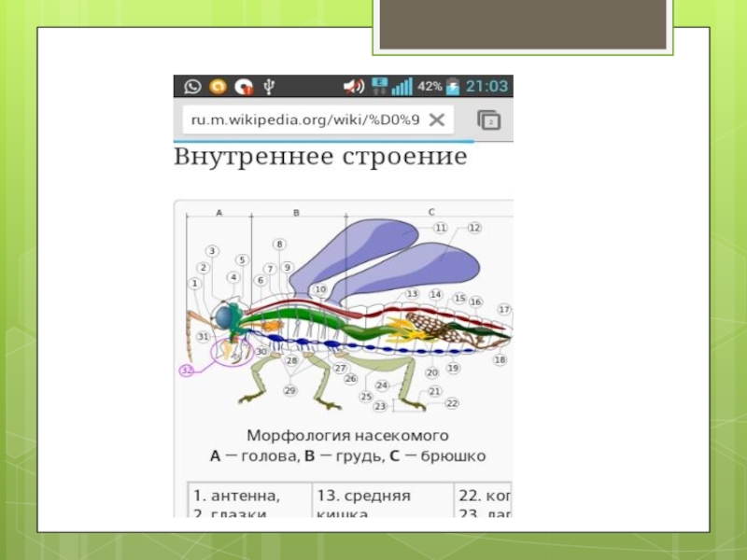Clear the address bar with the X button
Screen dimensions: 747x560
pyautogui.click(x=437, y=120)
